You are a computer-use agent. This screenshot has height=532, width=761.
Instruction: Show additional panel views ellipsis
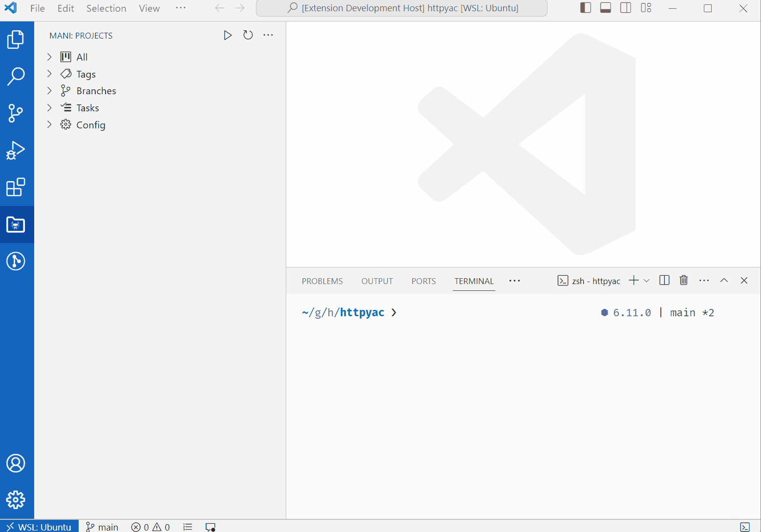515,281
